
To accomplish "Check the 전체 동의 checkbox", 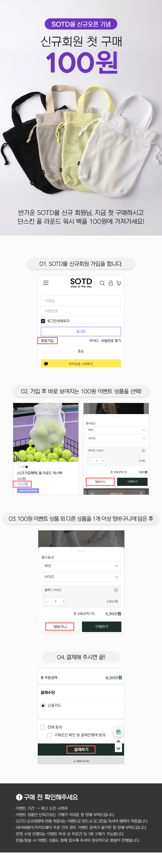I will point(43,727).
